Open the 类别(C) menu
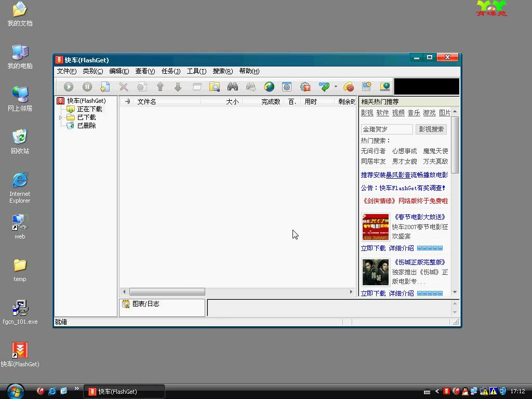532x399 pixels. 92,71
